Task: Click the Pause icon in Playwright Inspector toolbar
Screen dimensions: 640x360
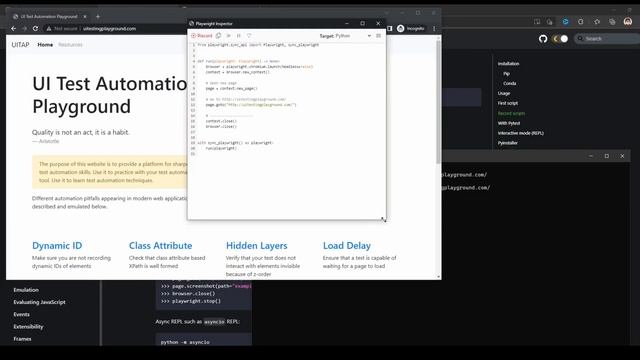Action: click(x=239, y=36)
